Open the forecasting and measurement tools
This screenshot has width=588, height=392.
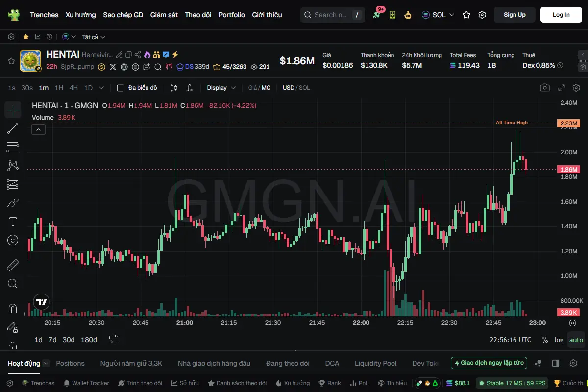tap(13, 184)
